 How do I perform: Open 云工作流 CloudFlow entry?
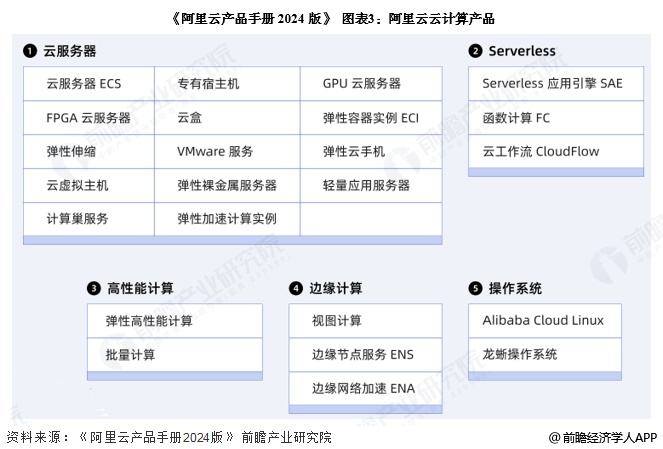click(x=556, y=151)
